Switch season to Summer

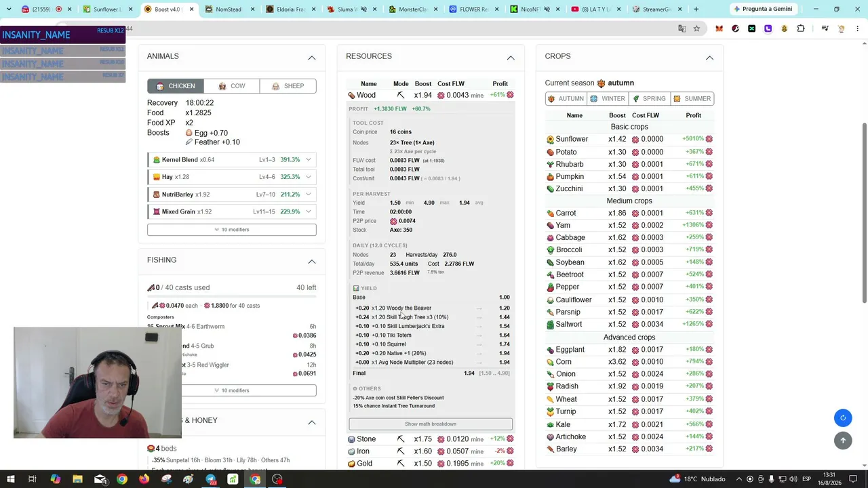pyautogui.click(x=692, y=99)
